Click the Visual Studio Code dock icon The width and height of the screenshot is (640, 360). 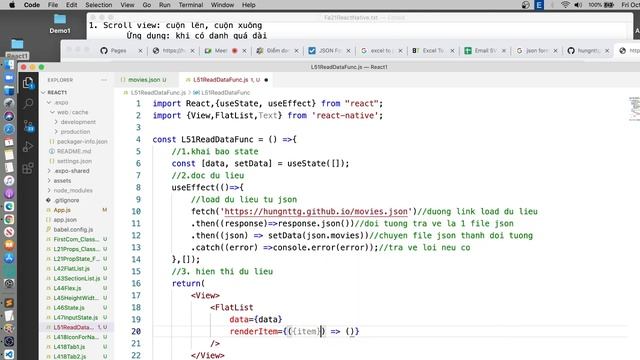[9, 354]
